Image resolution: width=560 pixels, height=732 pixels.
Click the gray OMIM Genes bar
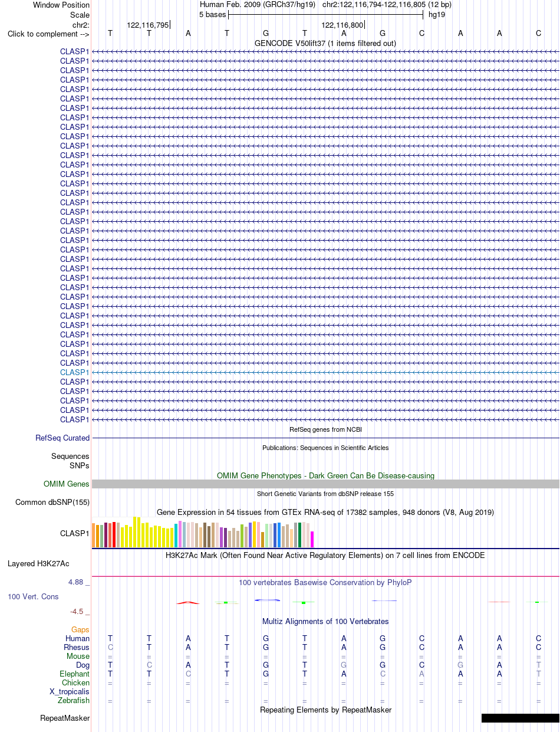pyautogui.click(x=325, y=484)
